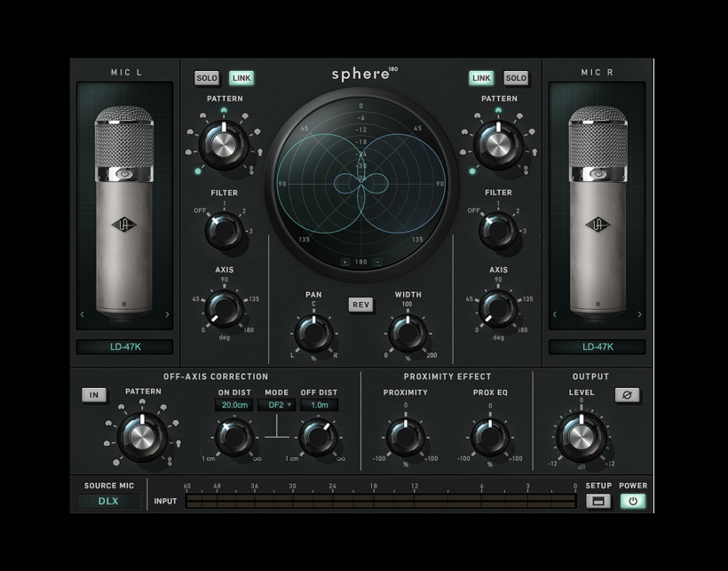Click the Mic R AXIS knob
Viewport: 728px width, 571px height.
(x=498, y=309)
